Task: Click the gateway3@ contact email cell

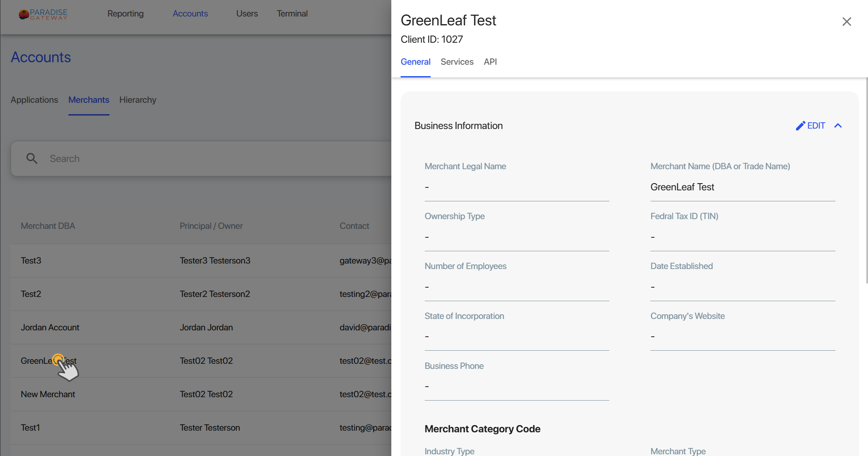Action: click(x=366, y=261)
